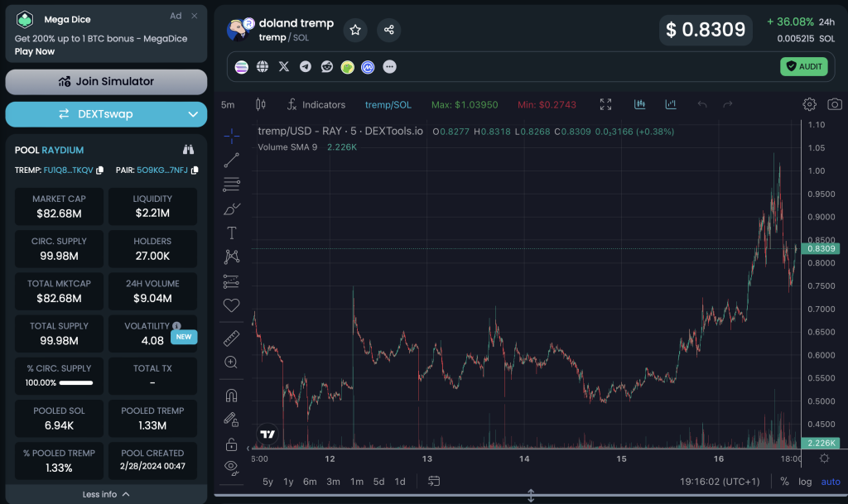Open the Reddit social link
Screen dimensions: 848x504
click(326, 66)
